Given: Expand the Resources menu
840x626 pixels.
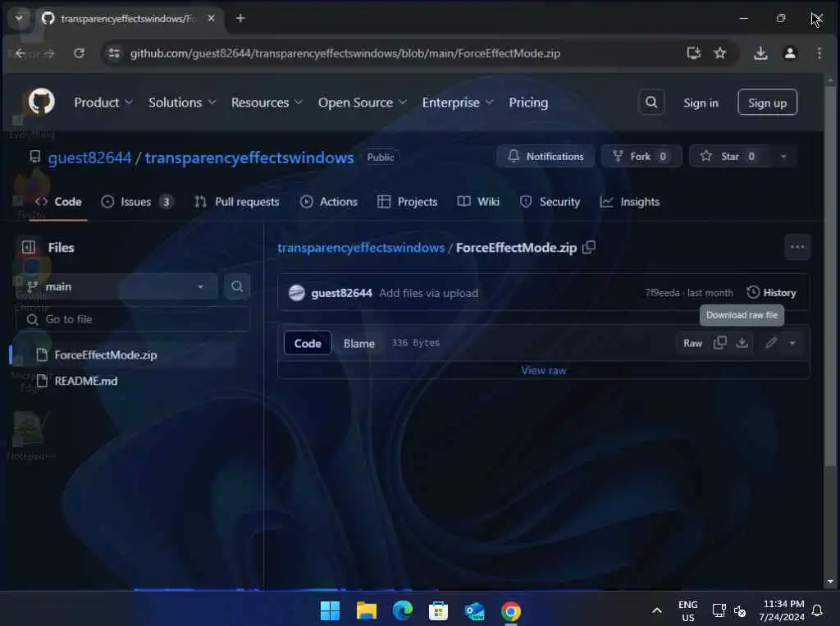Looking at the screenshot, I should click(267, 103).
